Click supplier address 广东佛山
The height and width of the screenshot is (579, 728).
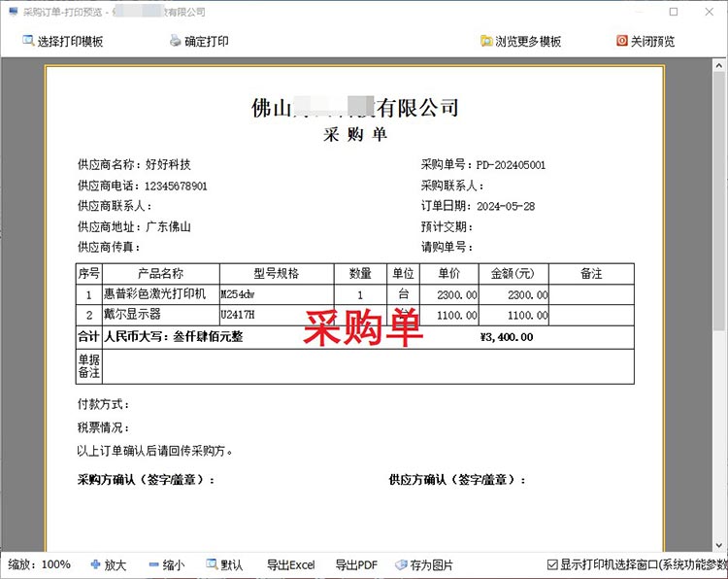tap(168, 226)
